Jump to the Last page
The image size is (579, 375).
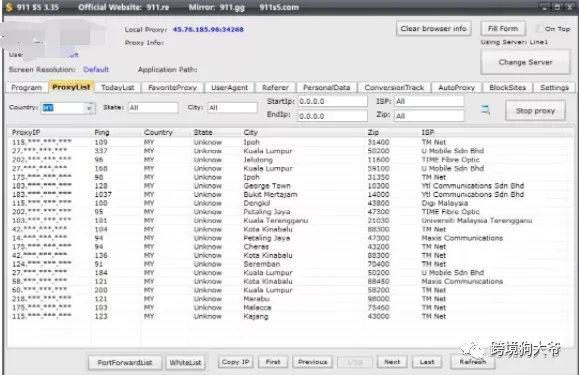click(427, 362)
